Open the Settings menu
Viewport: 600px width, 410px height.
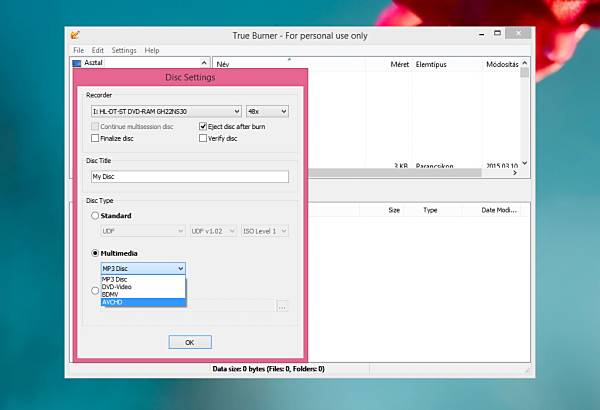pos(124,51)
